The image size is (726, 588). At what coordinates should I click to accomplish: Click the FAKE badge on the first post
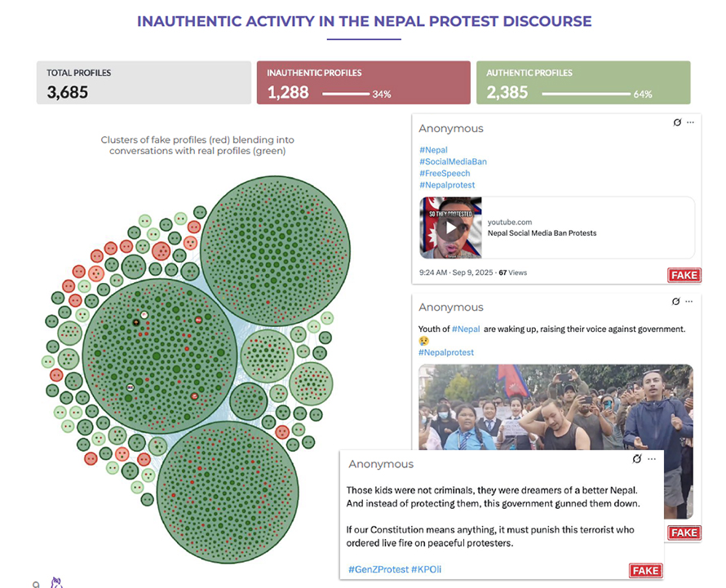pos(684,275)
